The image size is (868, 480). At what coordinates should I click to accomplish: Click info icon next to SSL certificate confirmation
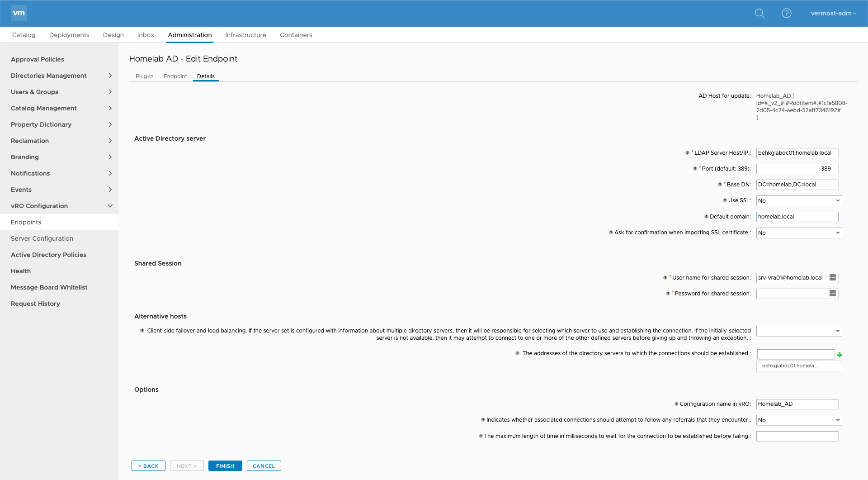point(611,233)
